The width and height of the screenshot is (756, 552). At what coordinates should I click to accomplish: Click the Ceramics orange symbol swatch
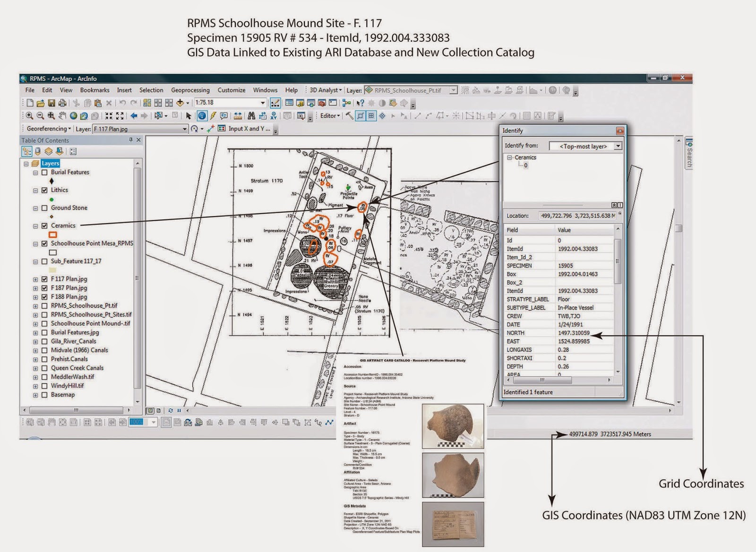(53, 235)
